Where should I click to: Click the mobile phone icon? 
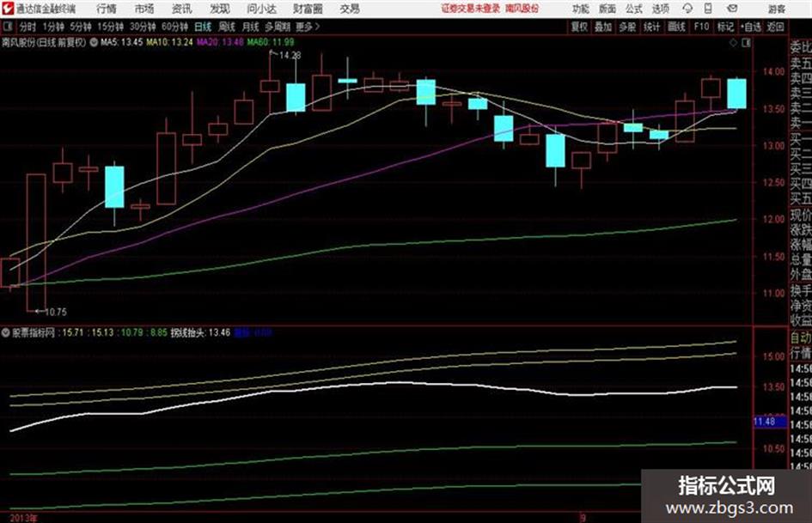[x=708, y=9]
